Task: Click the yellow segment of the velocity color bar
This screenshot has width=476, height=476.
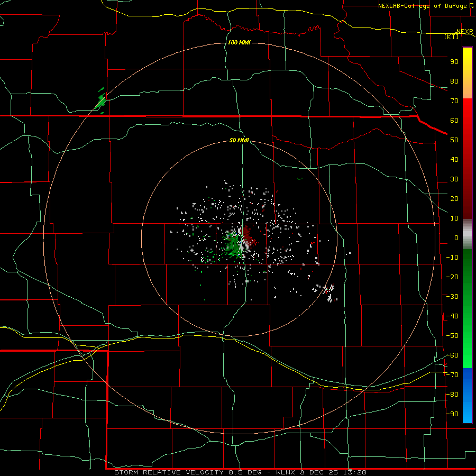Action: (467, 73)
